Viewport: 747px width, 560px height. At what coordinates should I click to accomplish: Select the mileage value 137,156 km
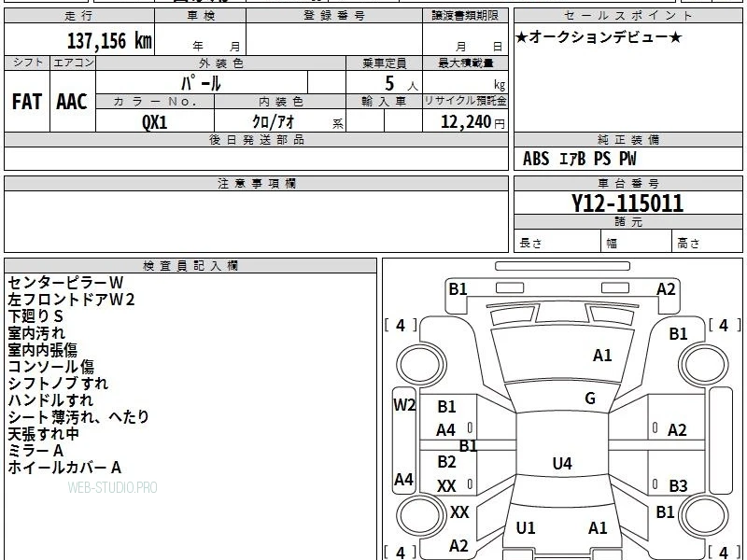pyautogui.click(x=109, y=40)
